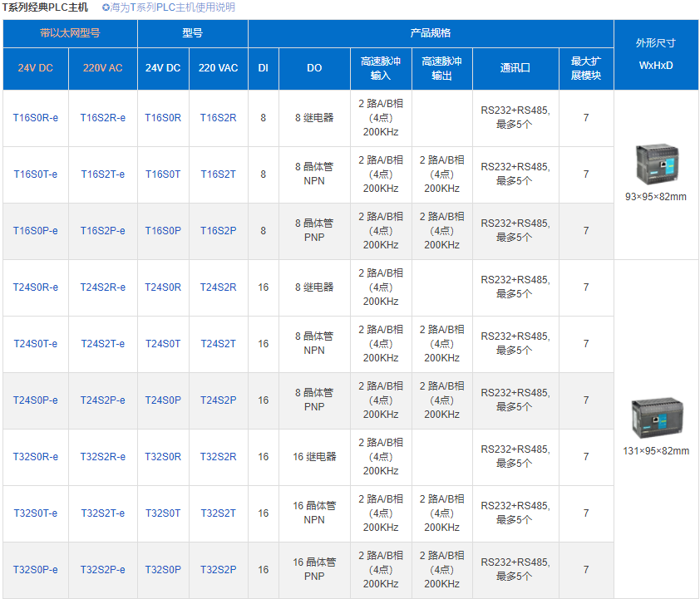Click the 带以太网型号 column header
700x599 pixels.
(70, 34)
